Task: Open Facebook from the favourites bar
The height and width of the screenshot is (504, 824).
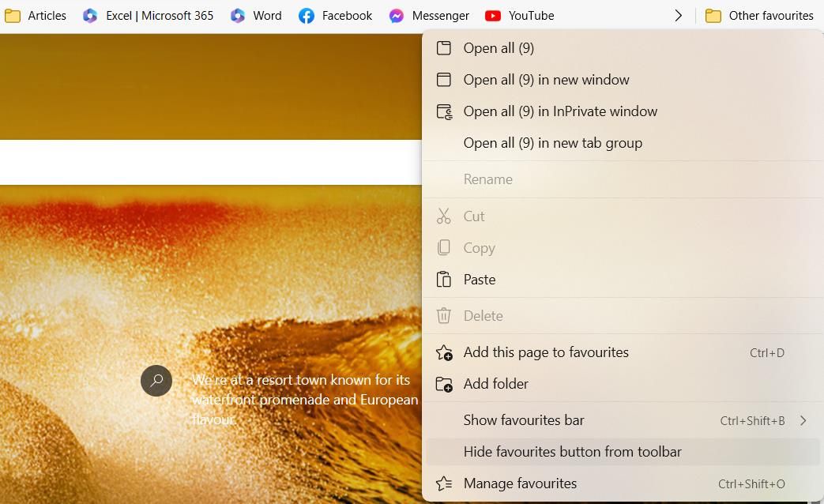Action: coord(335,15)
